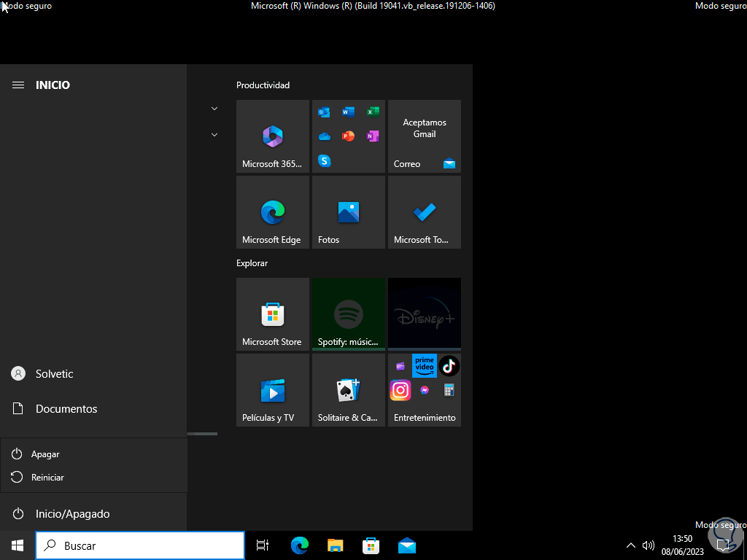
Task: Open Outlook icon in Office folder tile
Action: click(324, 112)
